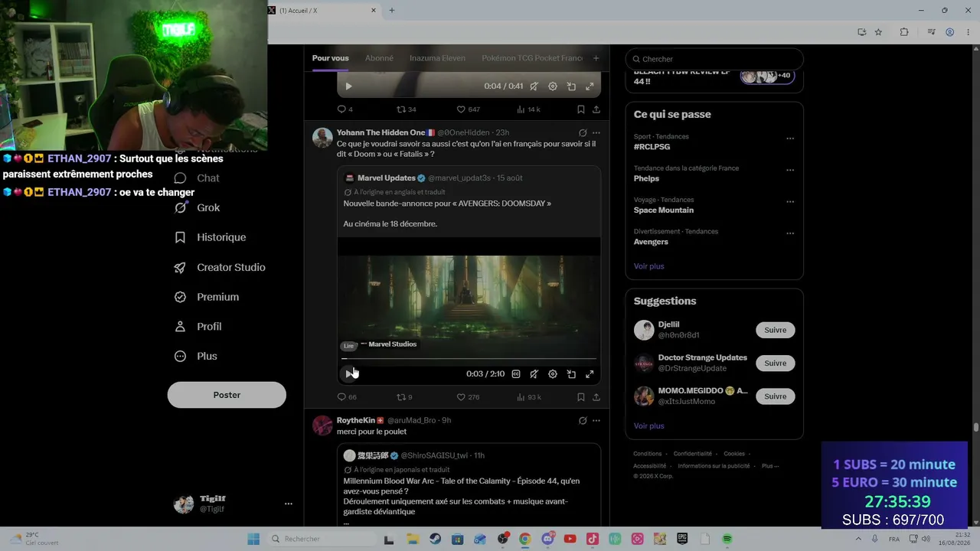
Task: Open Steam from the taskbar
Action: 435,540
